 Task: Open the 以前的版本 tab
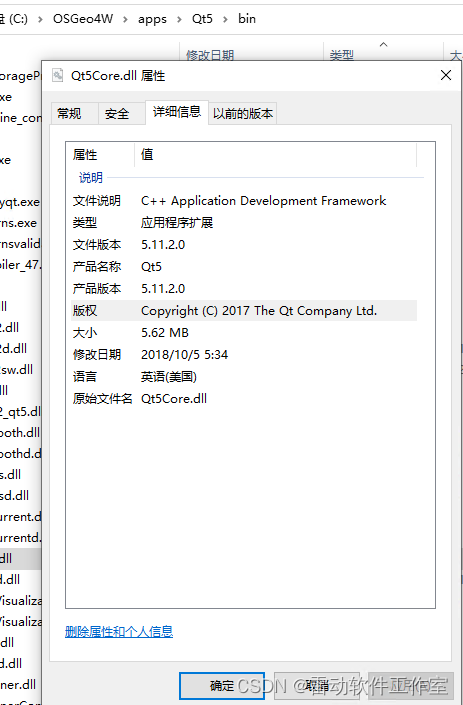pos(243,113)
